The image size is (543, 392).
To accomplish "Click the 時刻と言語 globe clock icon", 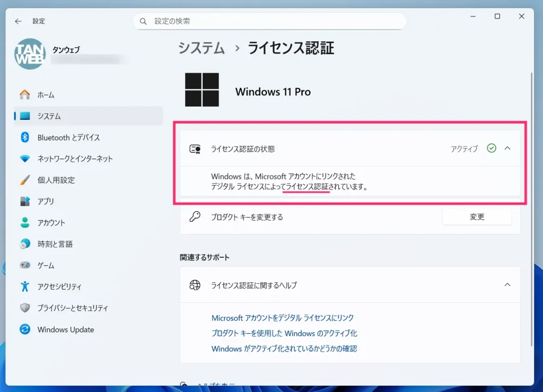I will 24,244.
